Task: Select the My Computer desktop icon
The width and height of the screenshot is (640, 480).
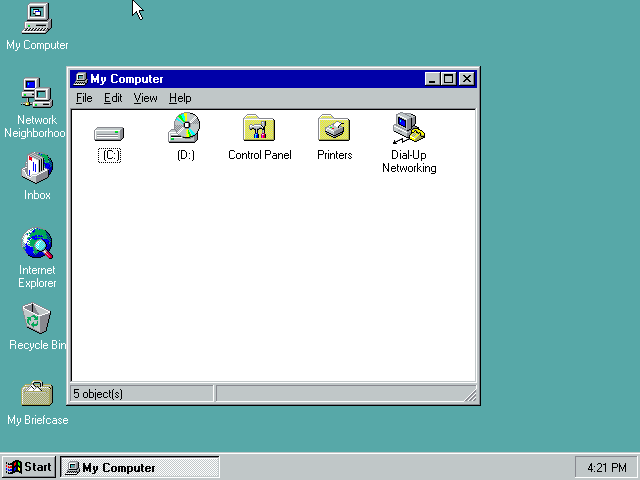Action: (37, 18)
